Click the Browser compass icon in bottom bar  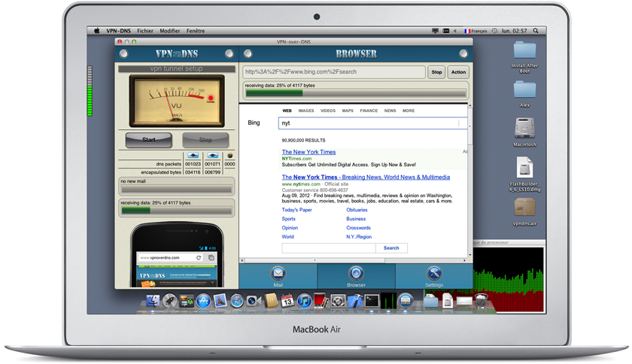[x=356, y=275]
